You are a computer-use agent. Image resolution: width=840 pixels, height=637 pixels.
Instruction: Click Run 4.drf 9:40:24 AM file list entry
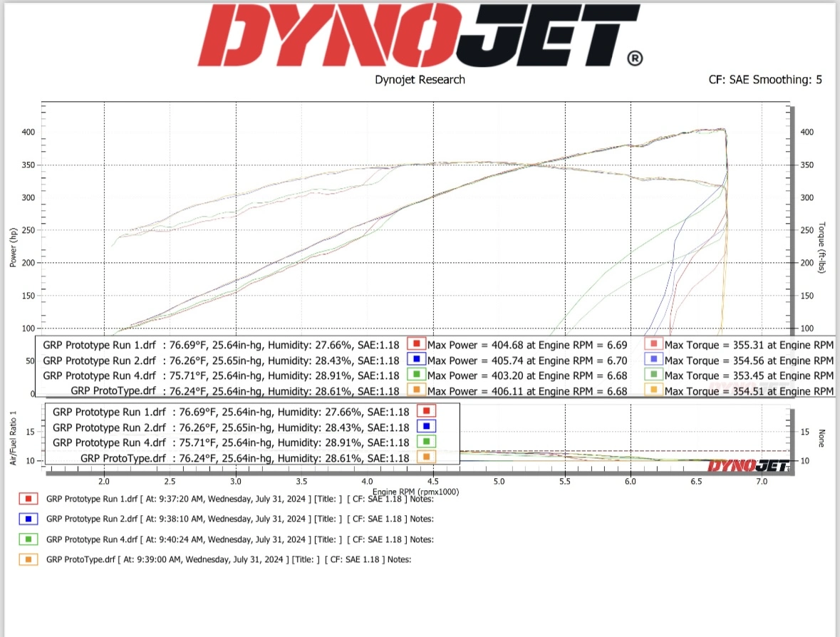click(x=240, y=539)
